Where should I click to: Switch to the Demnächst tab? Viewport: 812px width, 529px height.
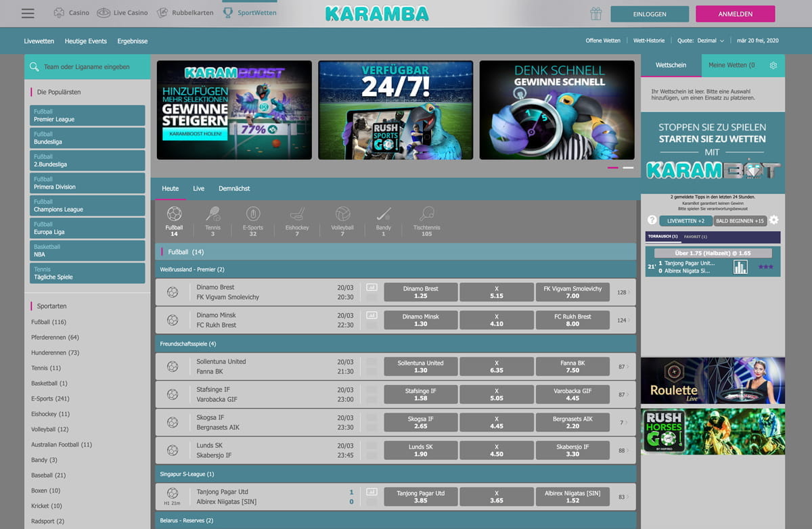pyautogui.click(x=234, y=189)
